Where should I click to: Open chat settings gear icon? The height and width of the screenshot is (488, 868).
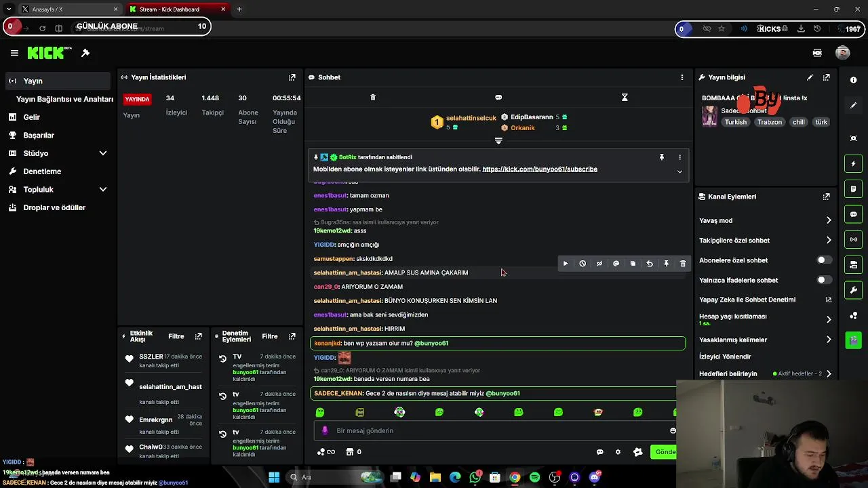click(x=618, y=452)
